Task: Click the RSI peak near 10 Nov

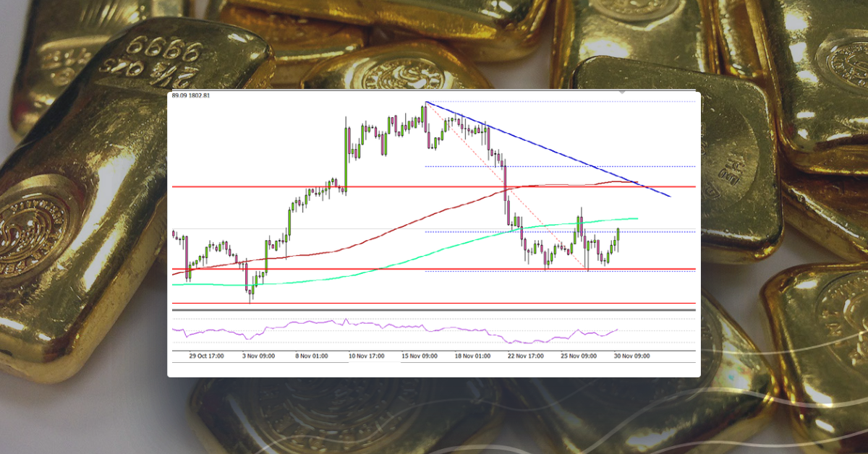Action: coord(345,319)
